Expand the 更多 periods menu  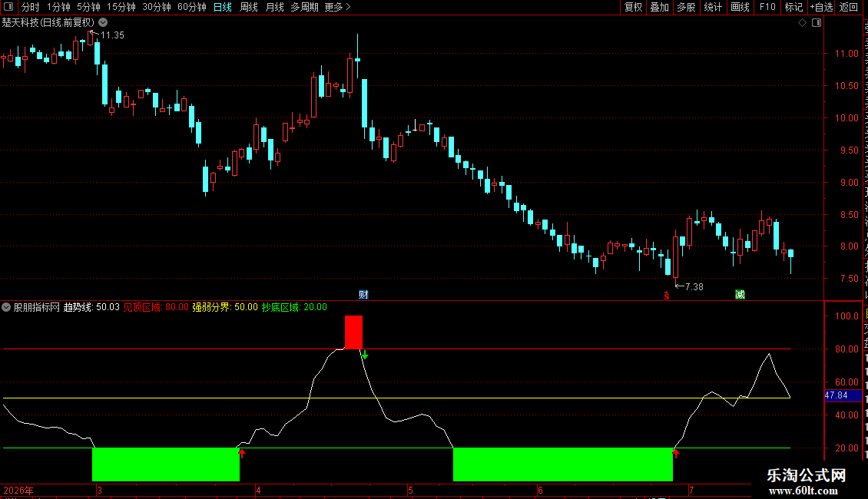337,7
